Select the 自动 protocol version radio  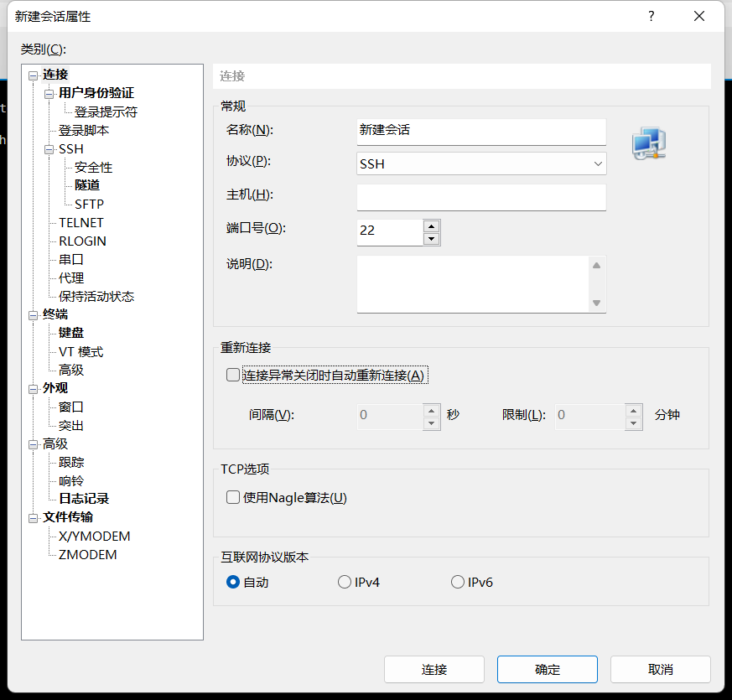click(x=232, y=582)
